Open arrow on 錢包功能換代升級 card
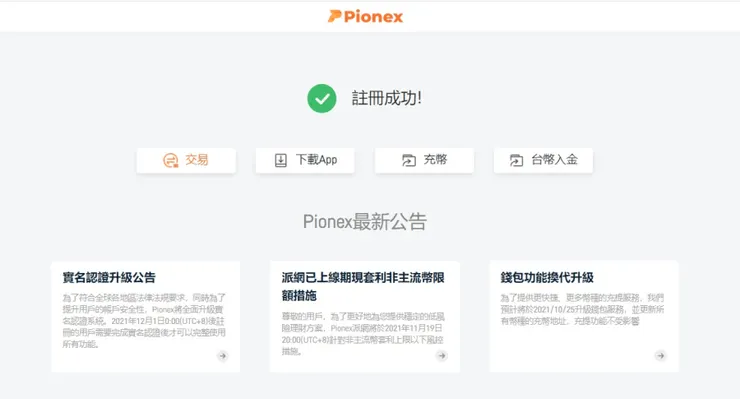 (x=661, y=356)
